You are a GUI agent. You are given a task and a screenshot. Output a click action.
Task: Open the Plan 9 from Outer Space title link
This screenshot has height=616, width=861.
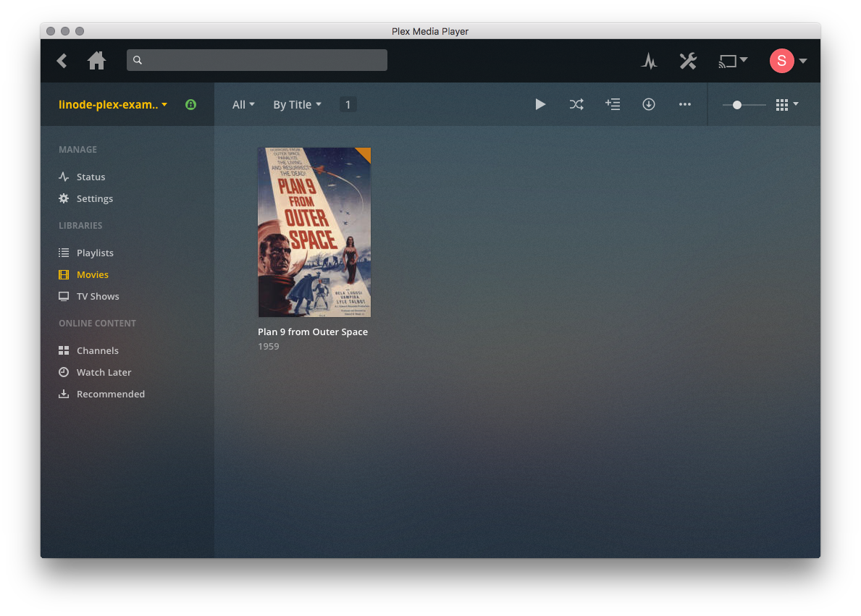pyautogui.click(x=313, y=332)
